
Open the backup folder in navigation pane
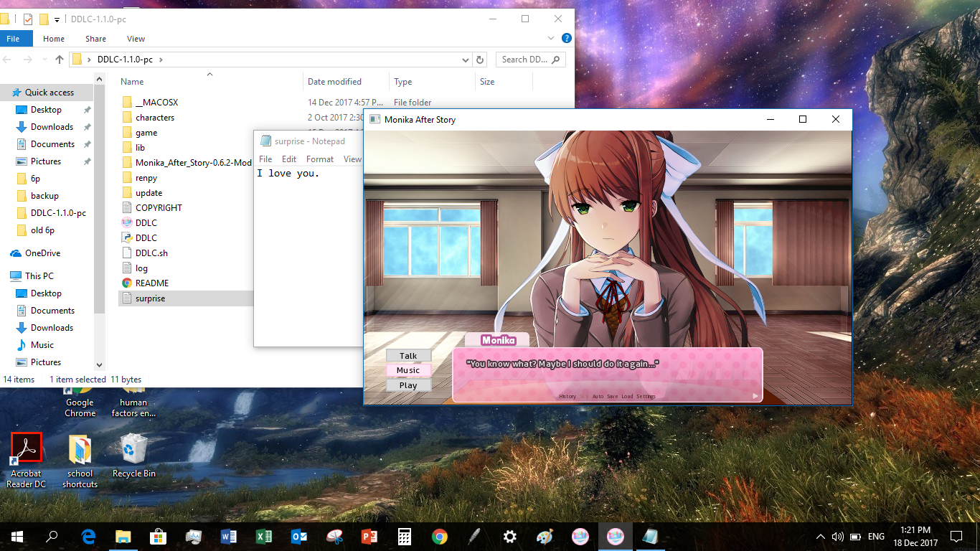(44, 196)
